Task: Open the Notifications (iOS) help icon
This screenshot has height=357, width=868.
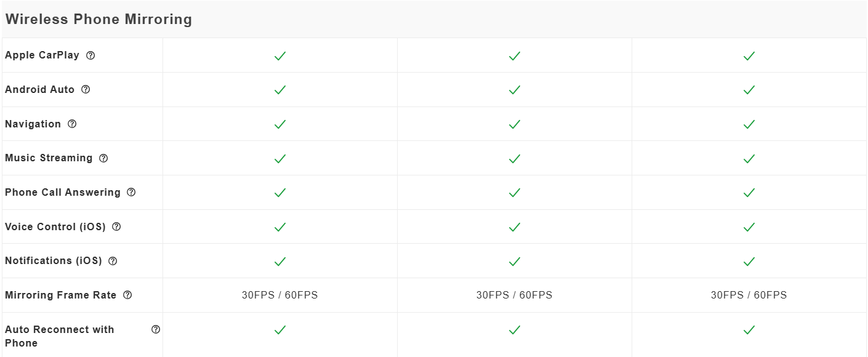Action: click(x=113, y=261)
